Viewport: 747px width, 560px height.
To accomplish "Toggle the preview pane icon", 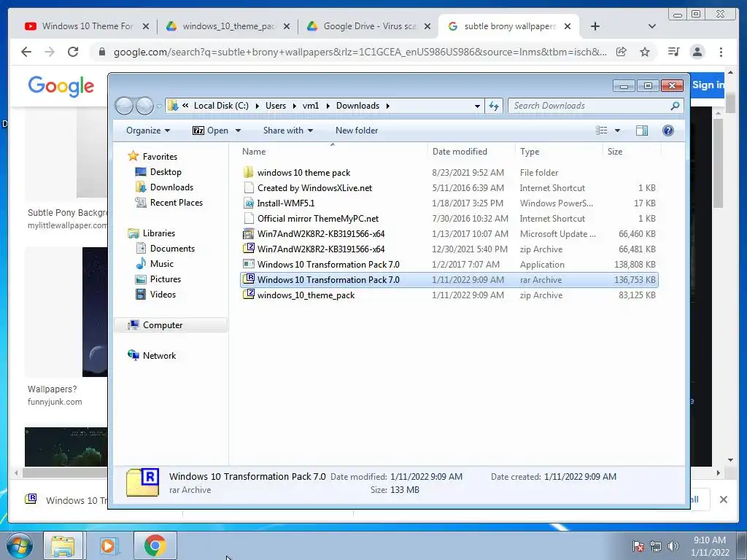I will point(642,131).
